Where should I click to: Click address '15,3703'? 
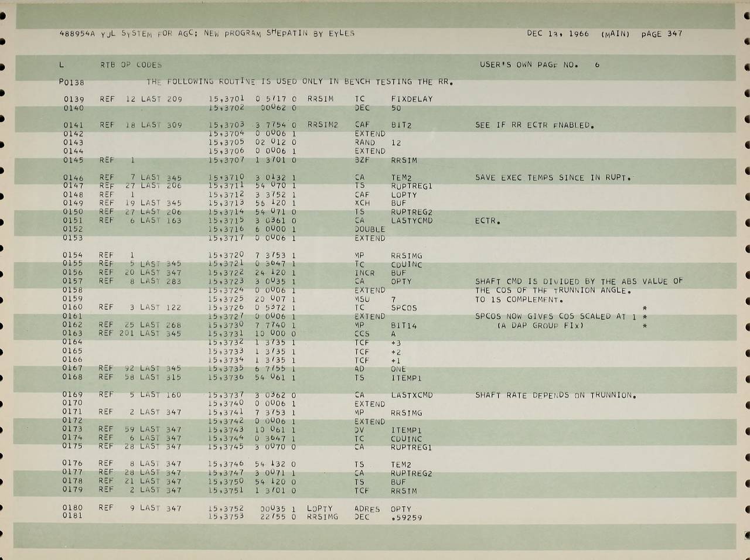coord(226,125)
